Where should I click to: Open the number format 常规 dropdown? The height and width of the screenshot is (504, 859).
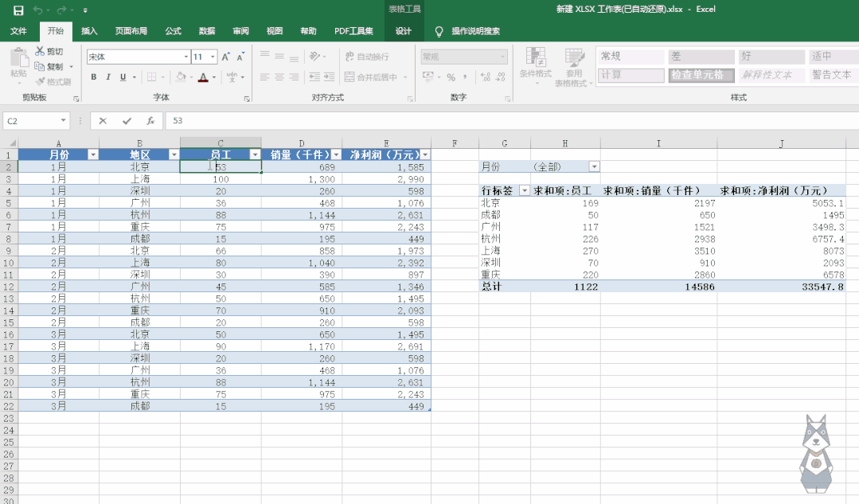pos(503,57)
